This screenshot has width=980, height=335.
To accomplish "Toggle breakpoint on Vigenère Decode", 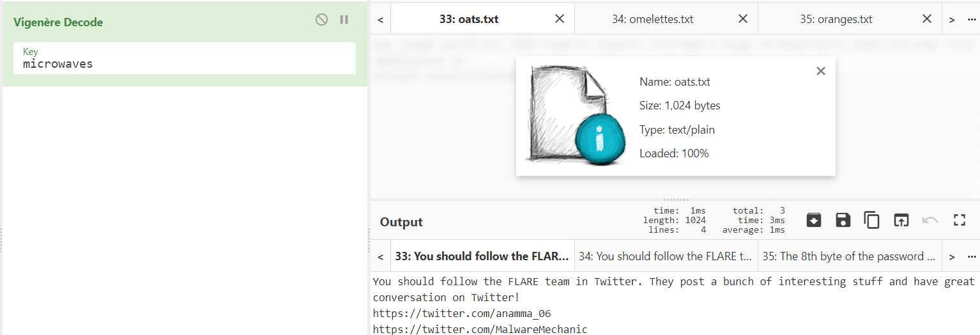I will coord(344,20).
